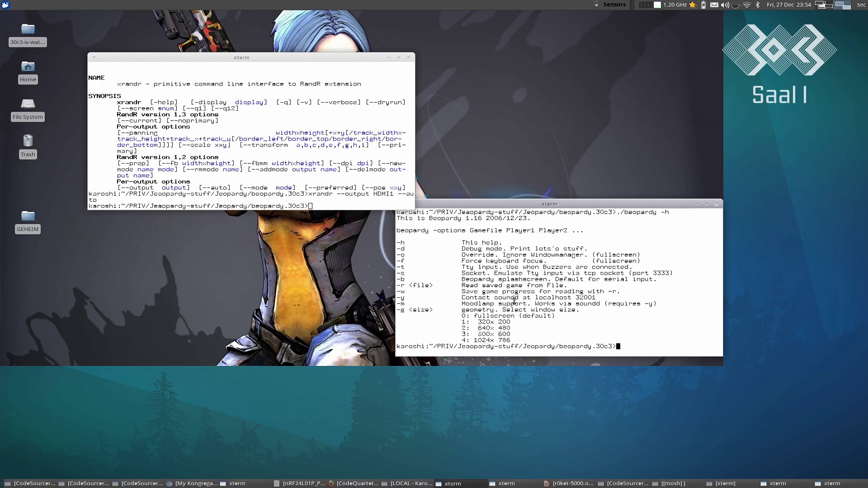
Task: Switch to My Kongrega... browser taskbar item
Action: [x=192, y=483]
